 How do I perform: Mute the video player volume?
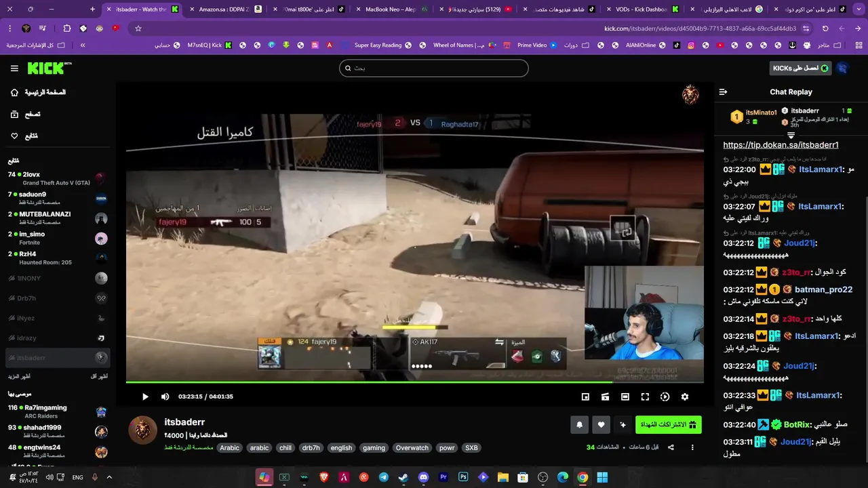coord(165,396)
